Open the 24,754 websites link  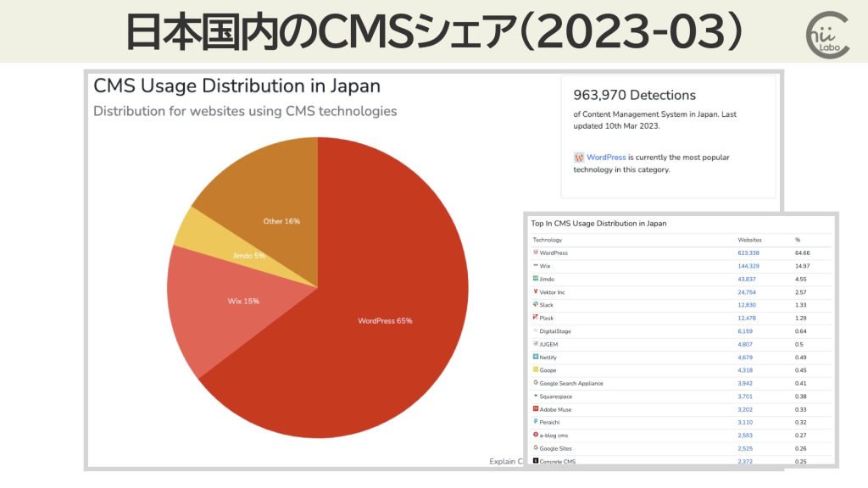(746, 292)
